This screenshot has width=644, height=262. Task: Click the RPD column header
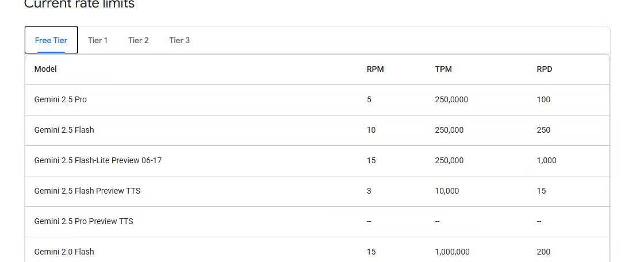tap(544, 69)
